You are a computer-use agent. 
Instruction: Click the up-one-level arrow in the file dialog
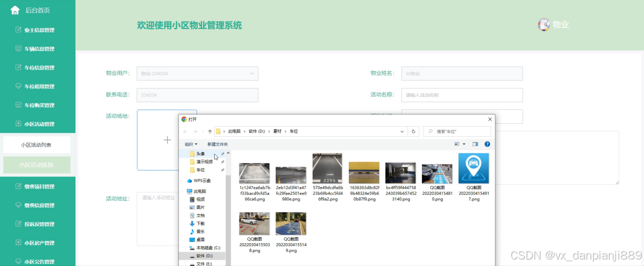tap(210, 131)
